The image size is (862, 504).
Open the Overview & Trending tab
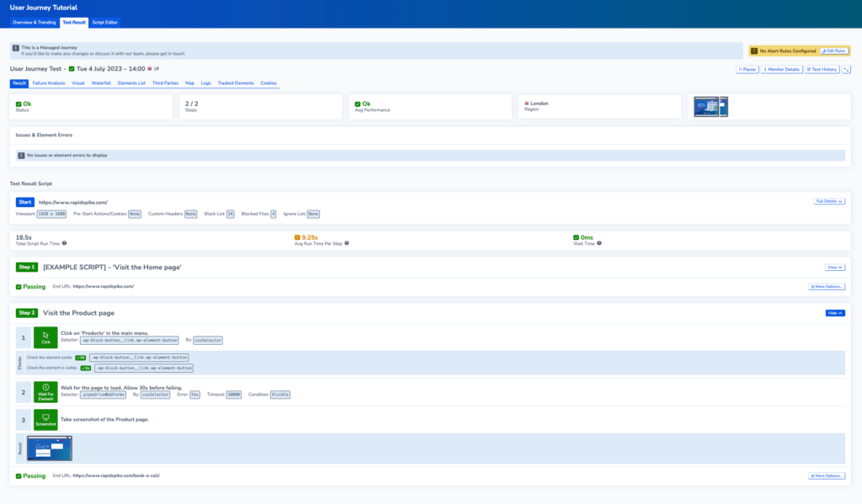coord(34,23)
